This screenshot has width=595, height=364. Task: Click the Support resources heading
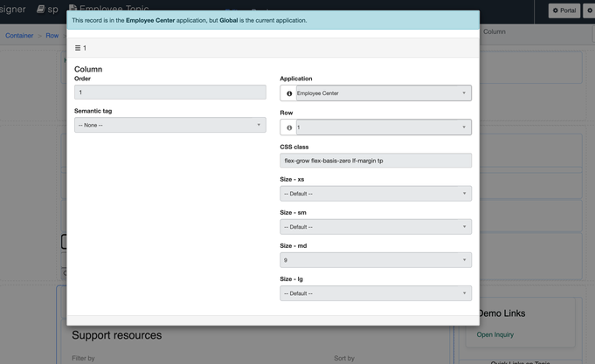[117, 335]
